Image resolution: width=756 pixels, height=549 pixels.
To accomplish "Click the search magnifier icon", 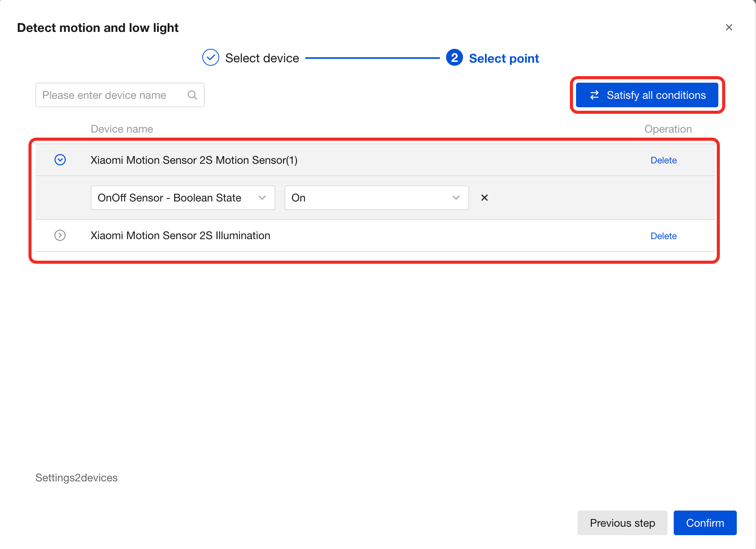I will click(x=192, y=95).
